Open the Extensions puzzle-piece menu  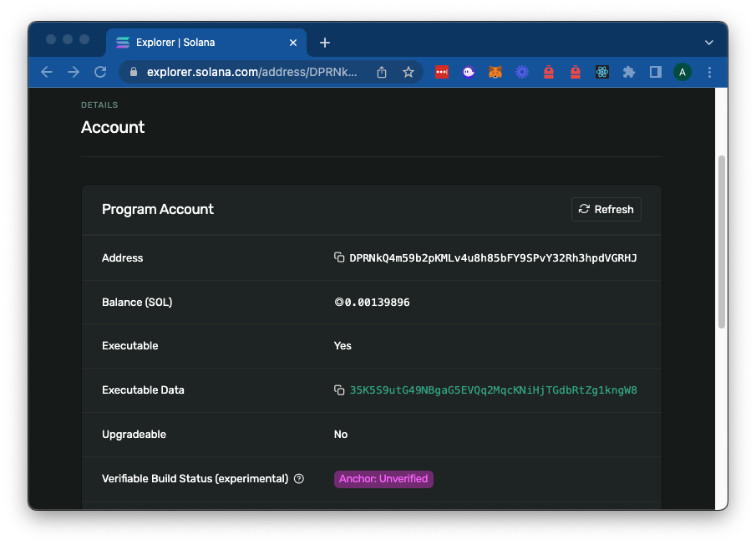tap(629, 73)
